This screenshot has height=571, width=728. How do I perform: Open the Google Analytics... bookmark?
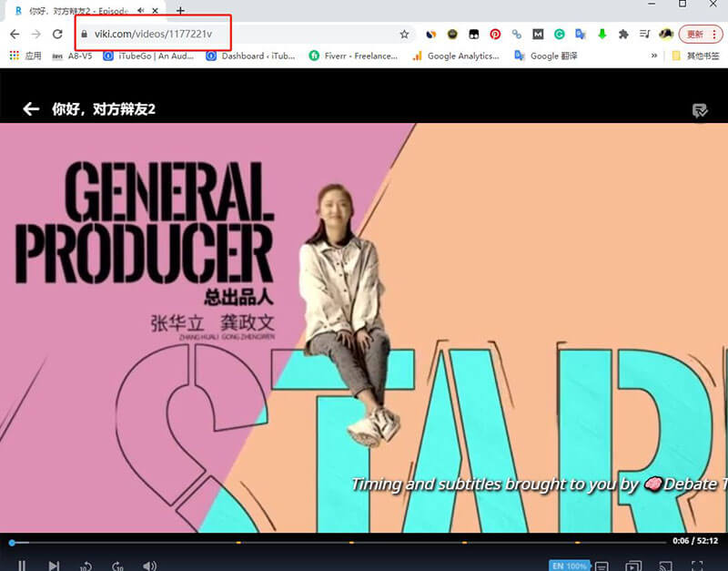coord(456,56)
